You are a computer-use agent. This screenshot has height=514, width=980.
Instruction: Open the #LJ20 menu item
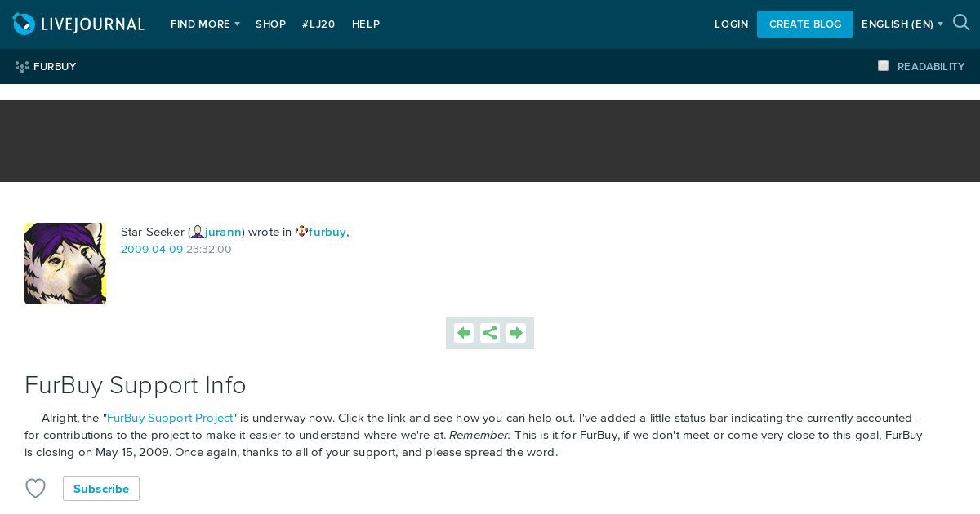318,24
